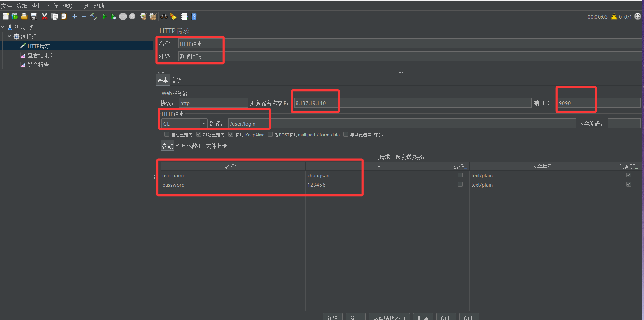Click the yellow warning triangle log icon
The image size is (644, 320).
(x=614, y=16)
